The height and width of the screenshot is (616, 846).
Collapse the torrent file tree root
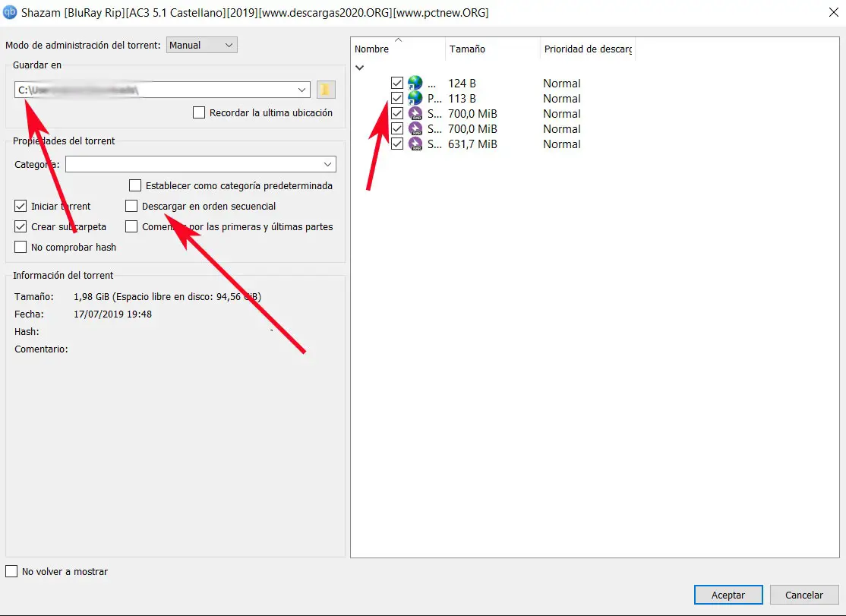(359, 68)
